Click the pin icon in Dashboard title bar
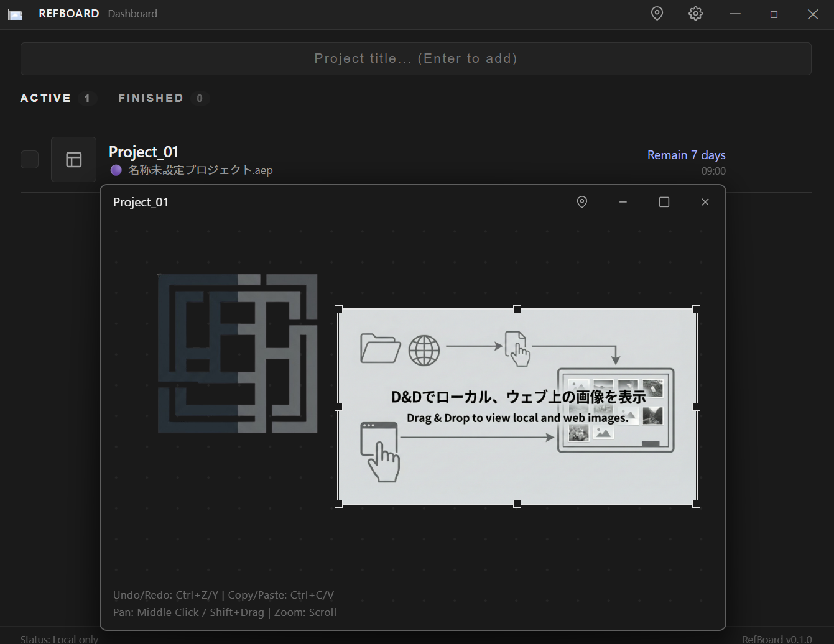Image resolution: width=834 pixels, height=644 pixels. click(x=657, y=14)
